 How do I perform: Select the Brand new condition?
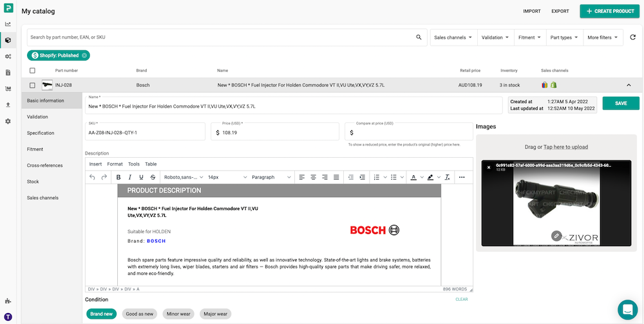[102, 314]
